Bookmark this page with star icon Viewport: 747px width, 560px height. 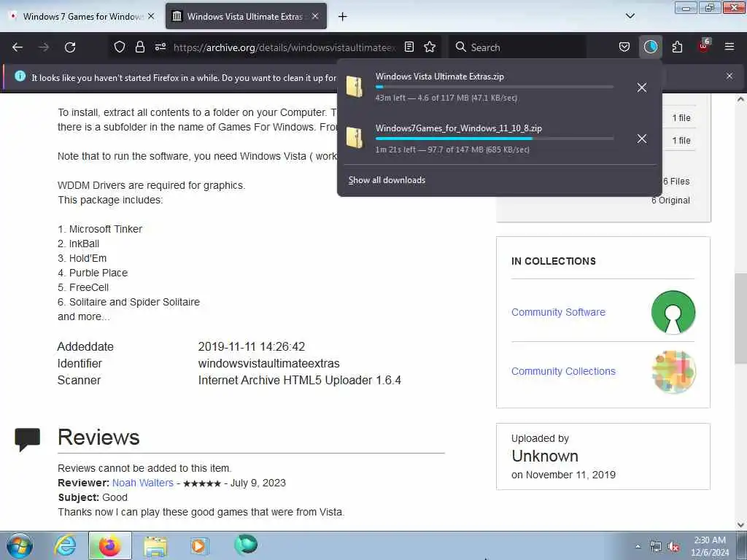click(x=430, y=47)
